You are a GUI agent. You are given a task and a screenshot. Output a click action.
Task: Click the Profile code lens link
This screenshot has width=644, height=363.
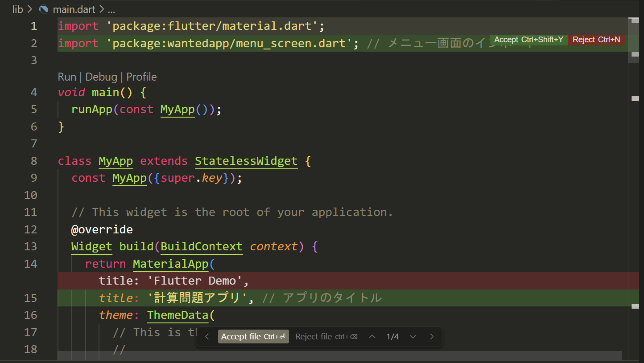tap(141, 77)
